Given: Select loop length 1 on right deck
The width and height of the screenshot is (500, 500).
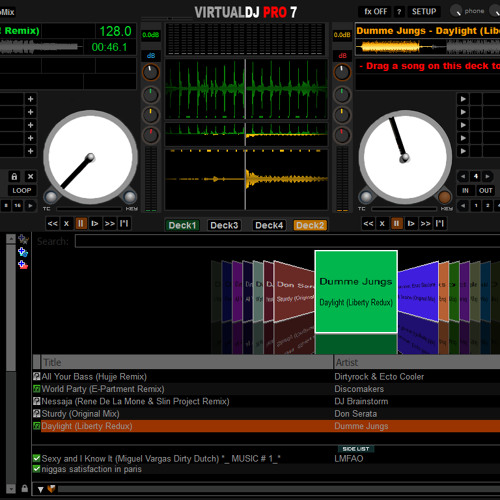Looking at the screenshot, I should click(476, 206).
